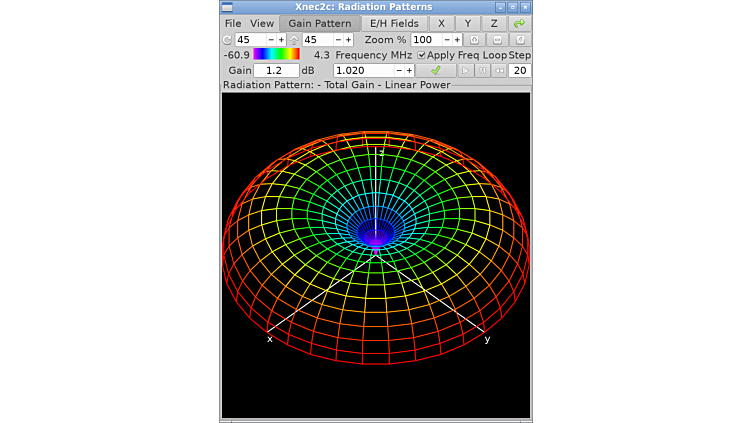The image size is (752, 423).
Task: Start the frequency loop with play button
Action: tap(465, 71)
